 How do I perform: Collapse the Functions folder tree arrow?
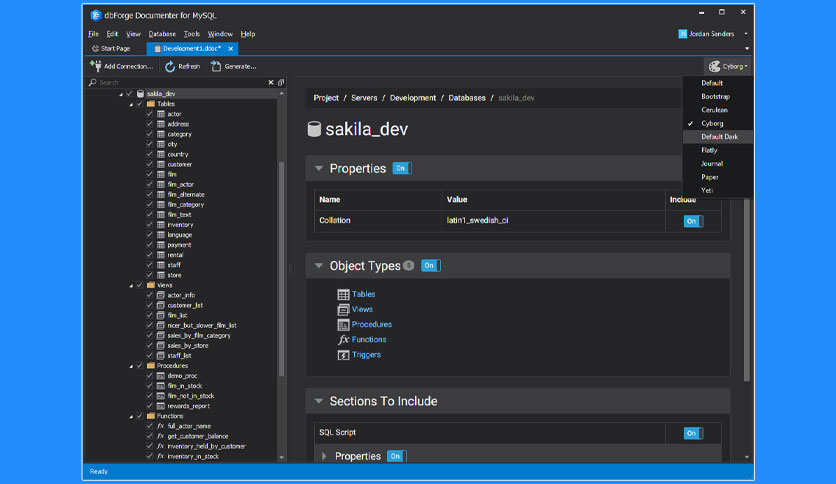[x=131, y=416]
